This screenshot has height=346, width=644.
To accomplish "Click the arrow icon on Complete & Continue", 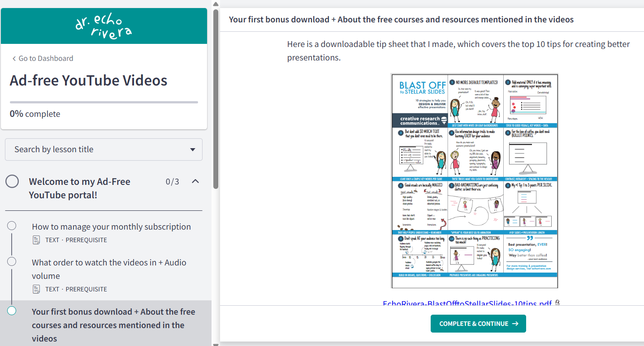I will (x=515, y=324).
